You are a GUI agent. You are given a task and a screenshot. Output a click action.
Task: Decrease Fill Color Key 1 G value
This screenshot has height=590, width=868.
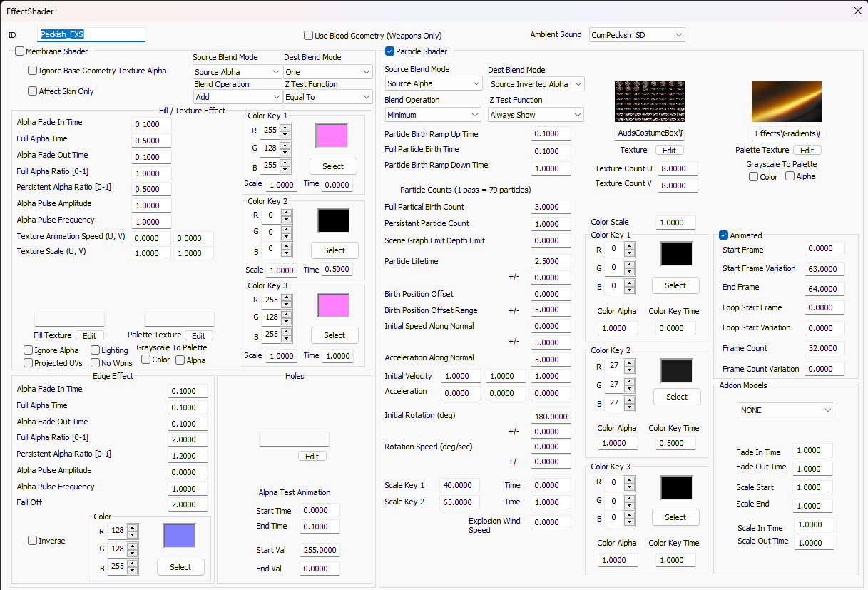pyautogui.click(x=285, y=152)
